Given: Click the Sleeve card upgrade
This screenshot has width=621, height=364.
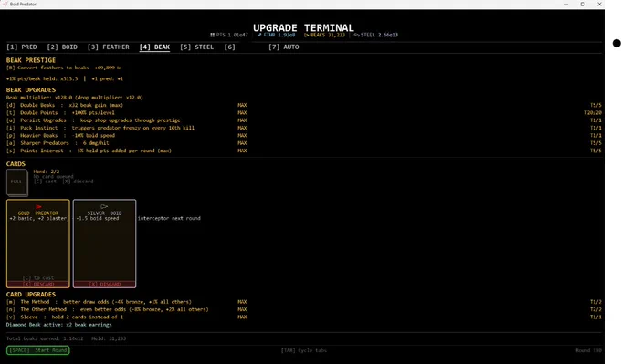Looking at the screenshot, I should (304, 317).
